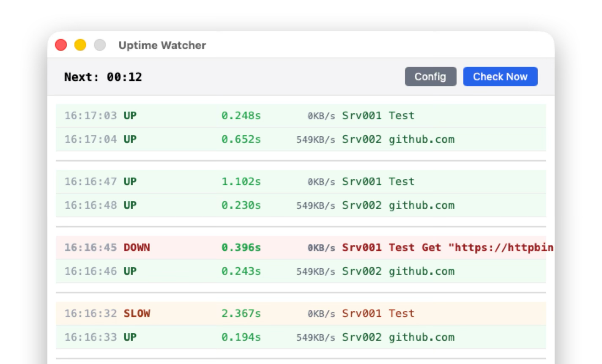Click the timestamp 16:16:45

click(x=90, y=247)
